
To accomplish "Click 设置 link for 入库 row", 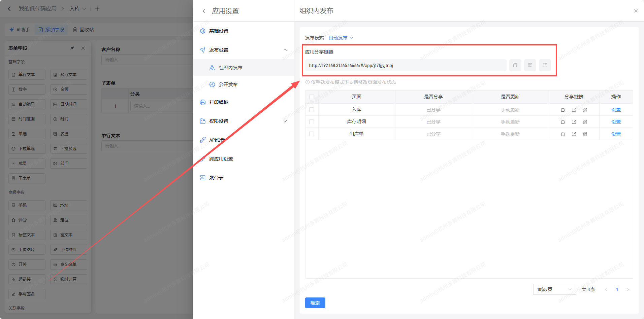I will point(616,110).
